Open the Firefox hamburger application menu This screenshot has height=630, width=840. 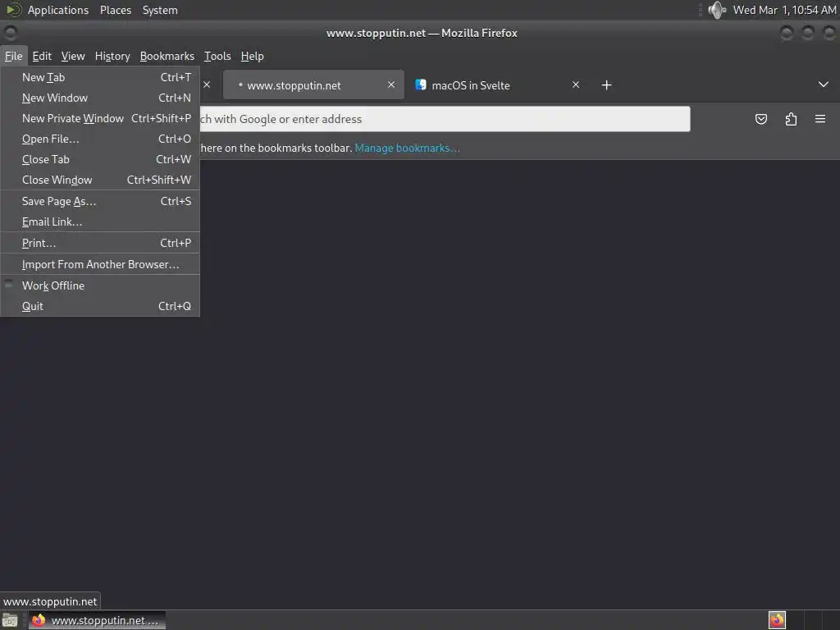point(820,119)
